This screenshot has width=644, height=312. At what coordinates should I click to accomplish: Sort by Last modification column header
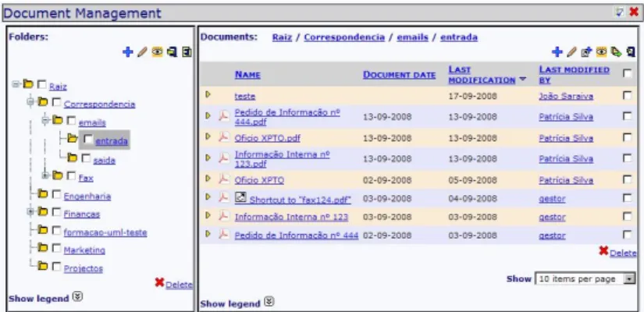[x=482, y=75]
